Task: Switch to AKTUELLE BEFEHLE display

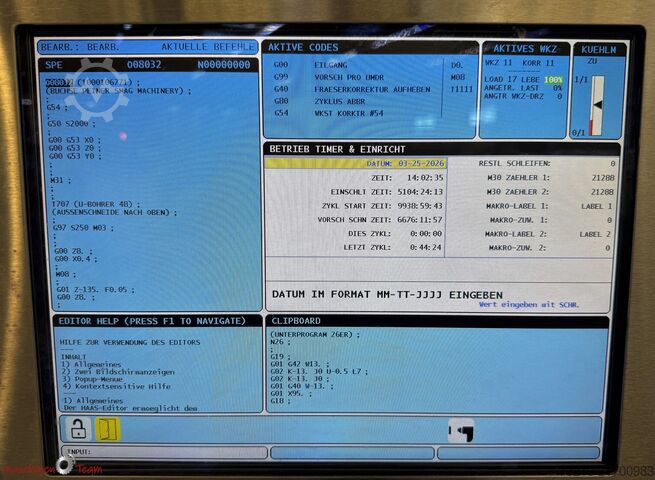Action: click(209, 47)
